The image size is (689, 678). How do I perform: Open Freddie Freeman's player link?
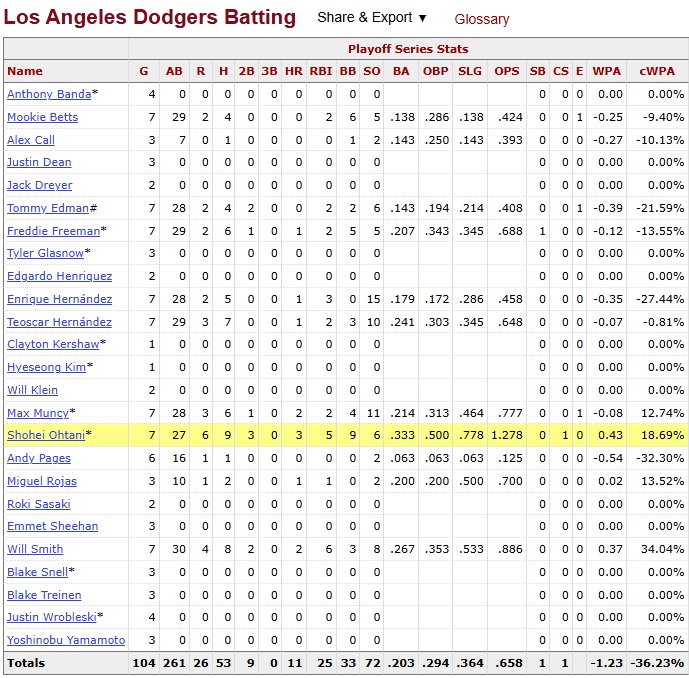coord(52,231)
